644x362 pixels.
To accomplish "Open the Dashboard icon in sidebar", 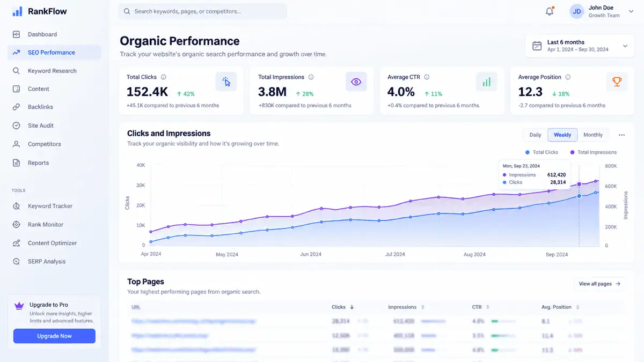I will (16, 34).
